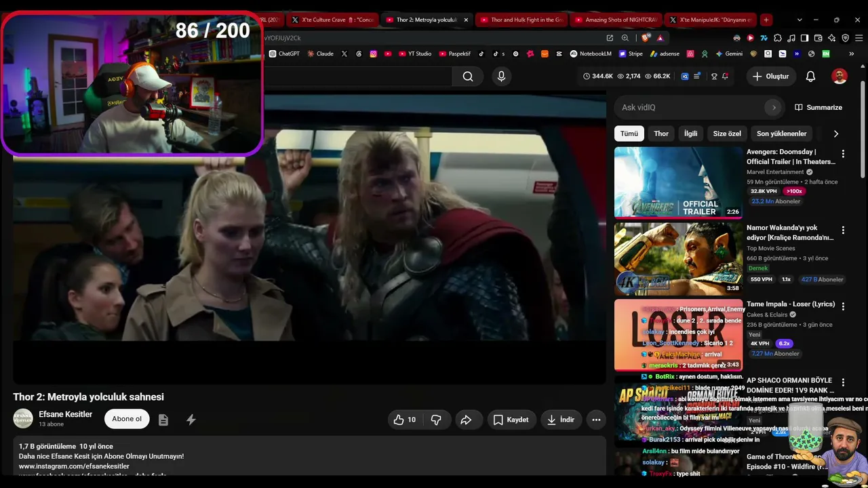Open the Instagram bookmark icon
The image size is (868, 488).
[x=373, y=54]
